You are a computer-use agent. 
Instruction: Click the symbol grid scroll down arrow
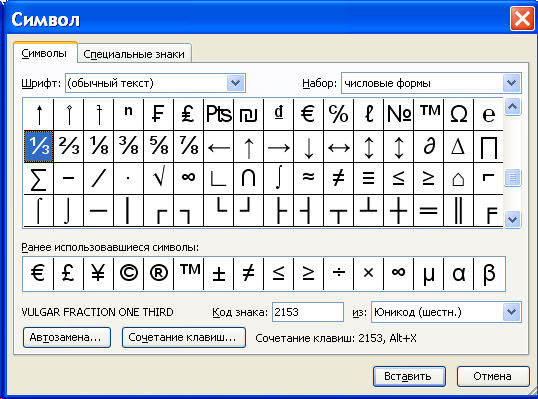[x=512, y=219]
